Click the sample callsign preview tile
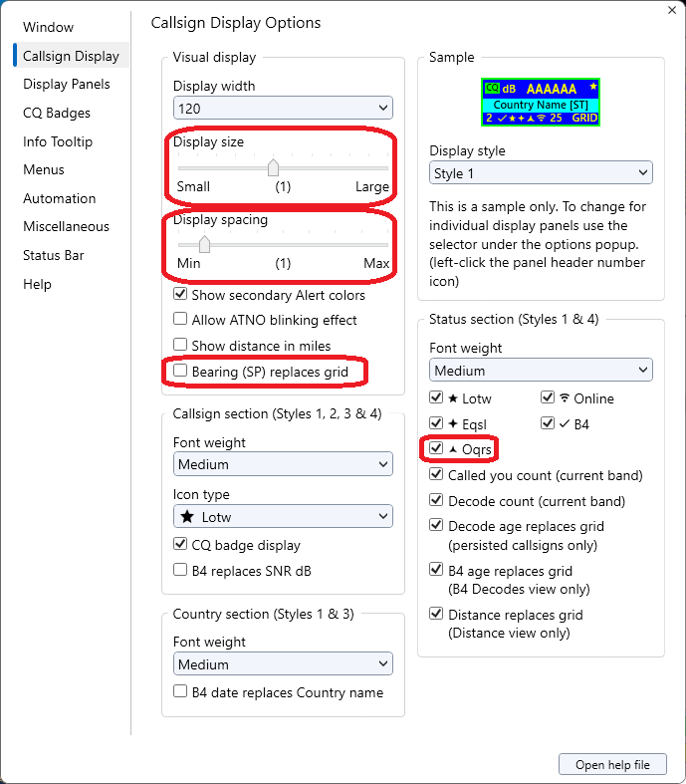This screenshot has width=686, height=784. click(x=540, y=103)
